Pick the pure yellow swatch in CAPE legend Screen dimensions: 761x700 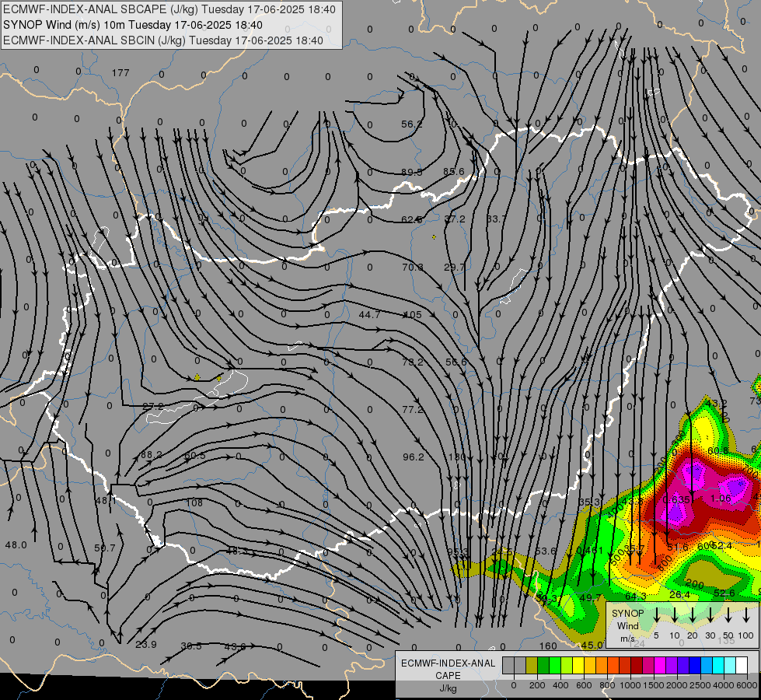pyautogui.click(x=578, y=666)
